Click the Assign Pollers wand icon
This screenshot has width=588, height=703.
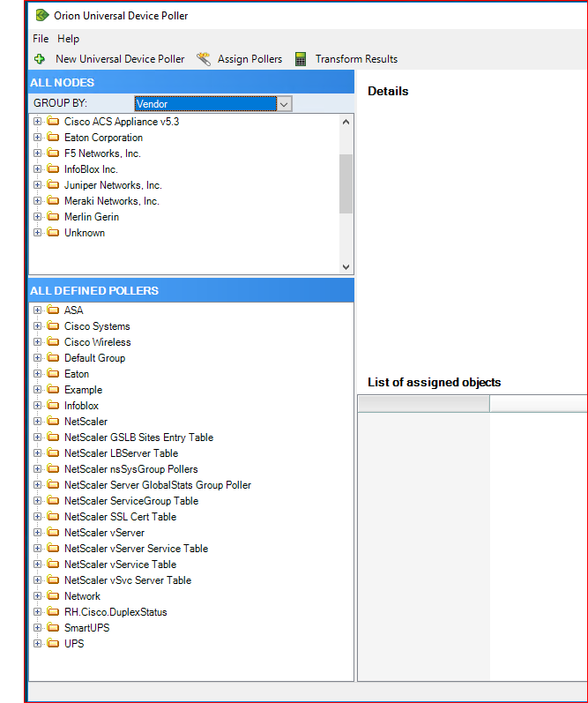tap(204, 59)
